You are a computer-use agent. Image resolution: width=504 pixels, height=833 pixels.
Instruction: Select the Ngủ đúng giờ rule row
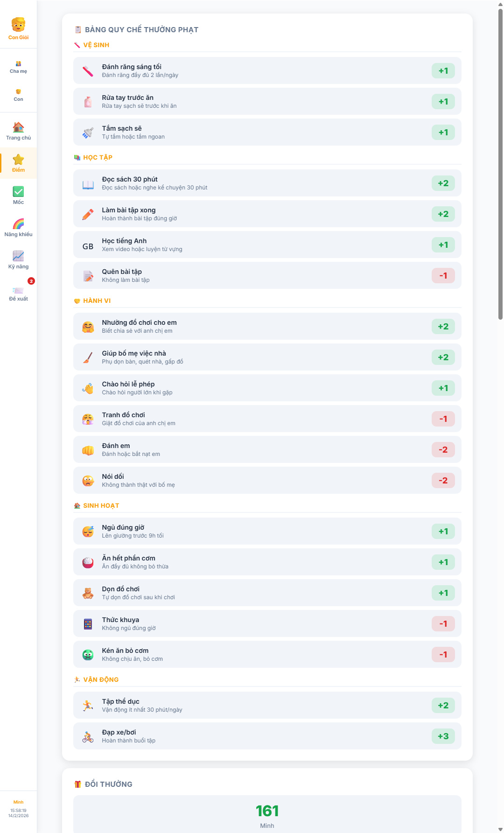[x=267, y=532]
